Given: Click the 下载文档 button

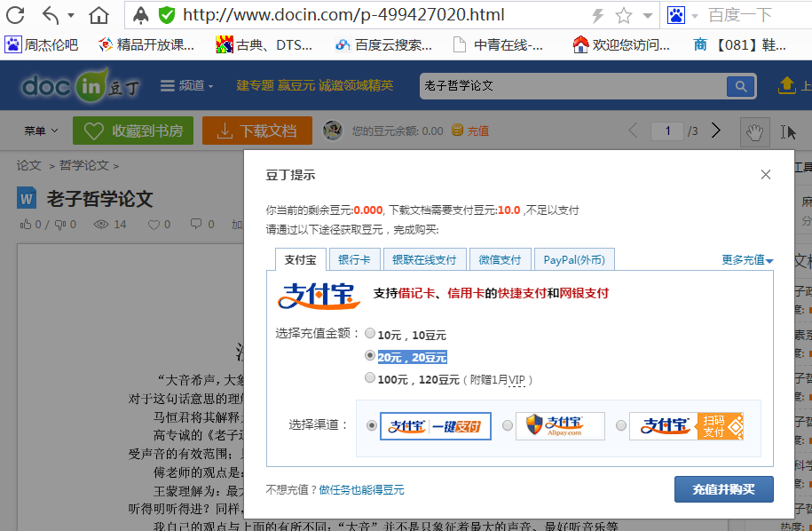Looking at the screenshot, I should [x=257, y=131].
